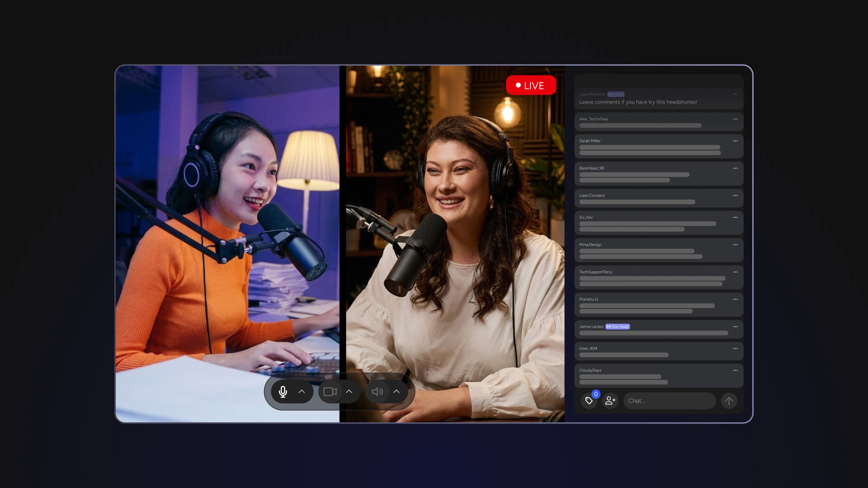Open more options for Alex_TechVibes comment

coord(735,119)
